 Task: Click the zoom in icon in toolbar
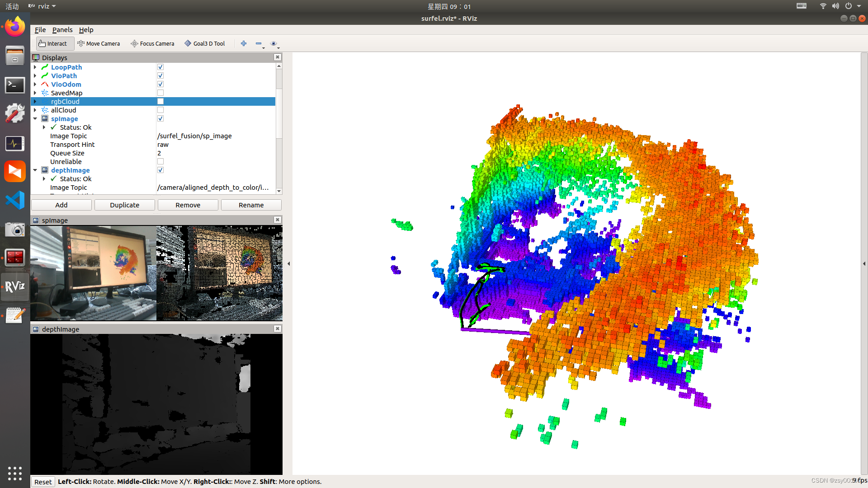tap(244, 43)
